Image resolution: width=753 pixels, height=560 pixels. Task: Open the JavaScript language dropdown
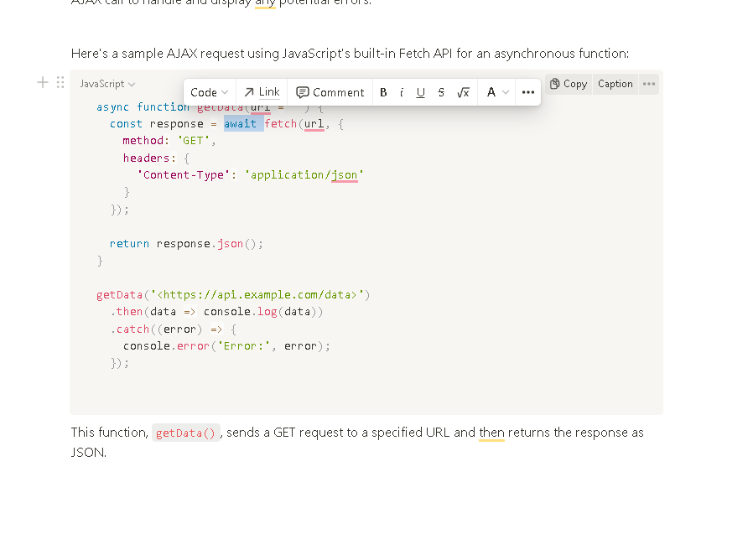click(107, 84)
